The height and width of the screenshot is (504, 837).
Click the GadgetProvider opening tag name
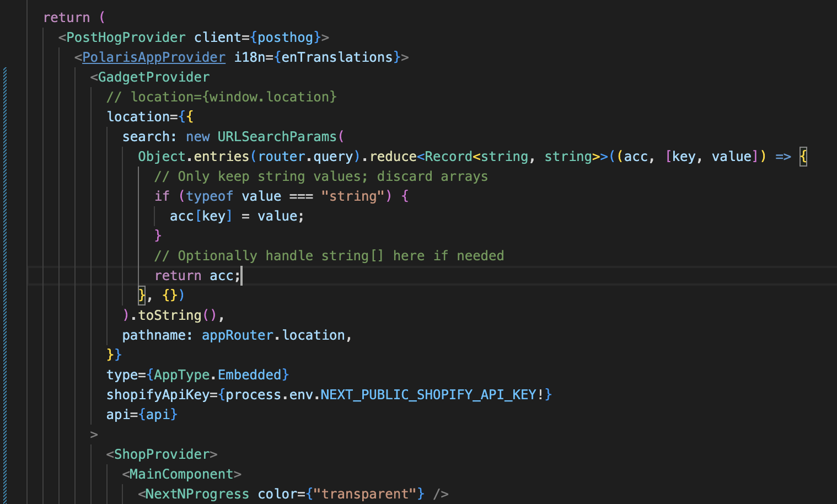coord(154,77)
